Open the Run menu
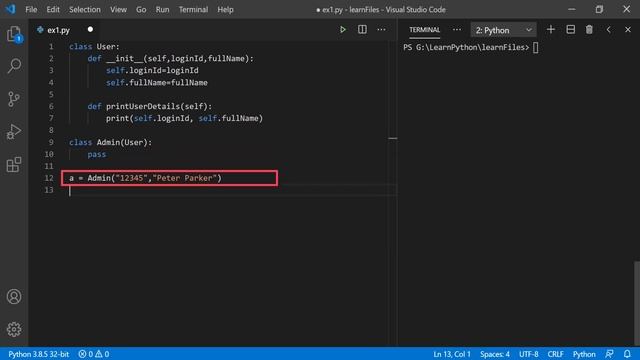 (x=162, y=9)
